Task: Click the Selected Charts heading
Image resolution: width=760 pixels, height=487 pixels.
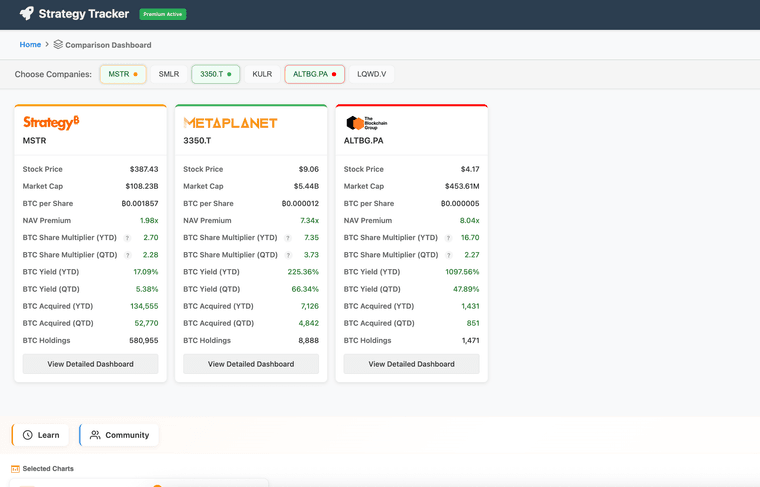Action: (48, 469)
